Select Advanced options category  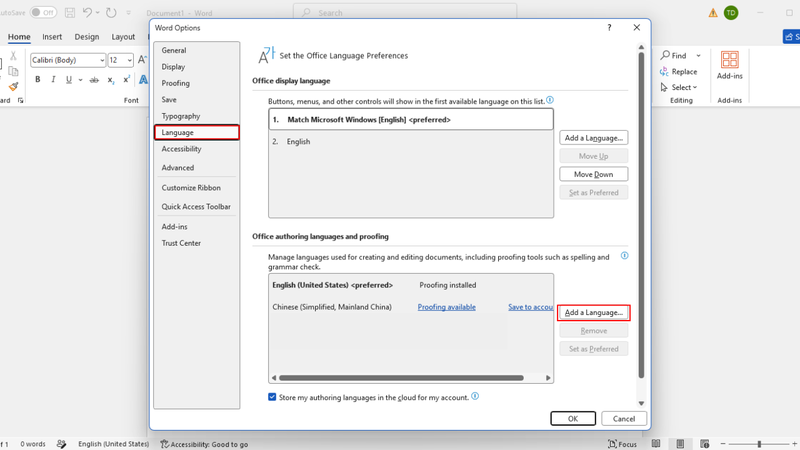[196, 167]
